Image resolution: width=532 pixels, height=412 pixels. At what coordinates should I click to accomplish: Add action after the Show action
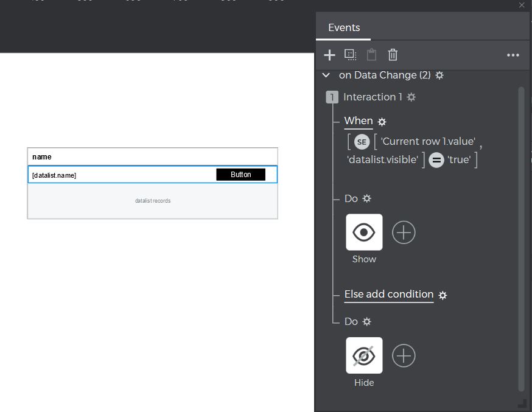tap(404, 232)
